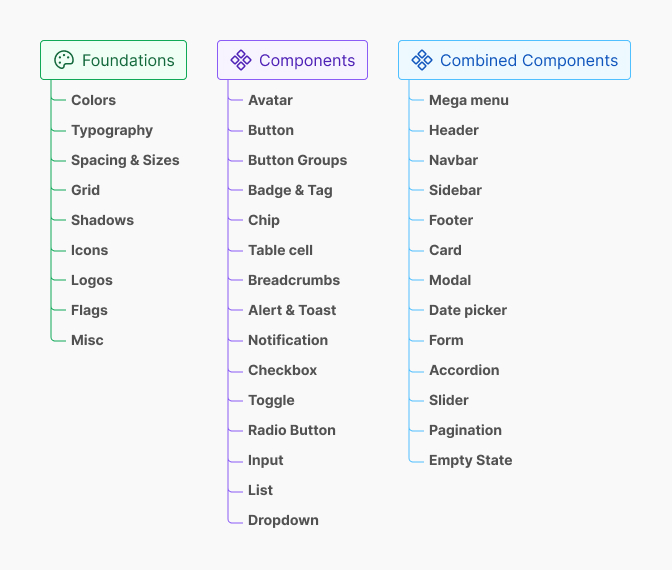Click the blue diamond icon beside Combined Components
672x570 pixels.
click(x=422, y=60)
